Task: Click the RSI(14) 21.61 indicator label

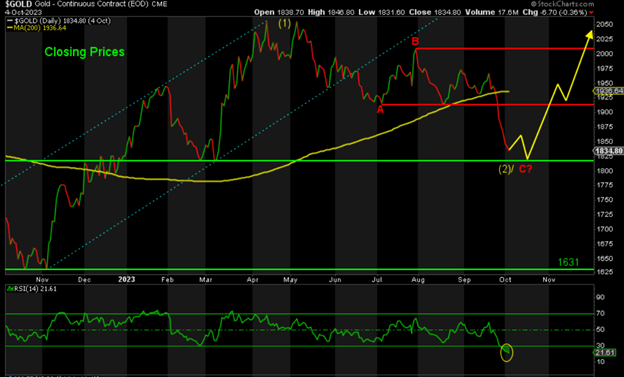Action: click(x=32, y=289)
